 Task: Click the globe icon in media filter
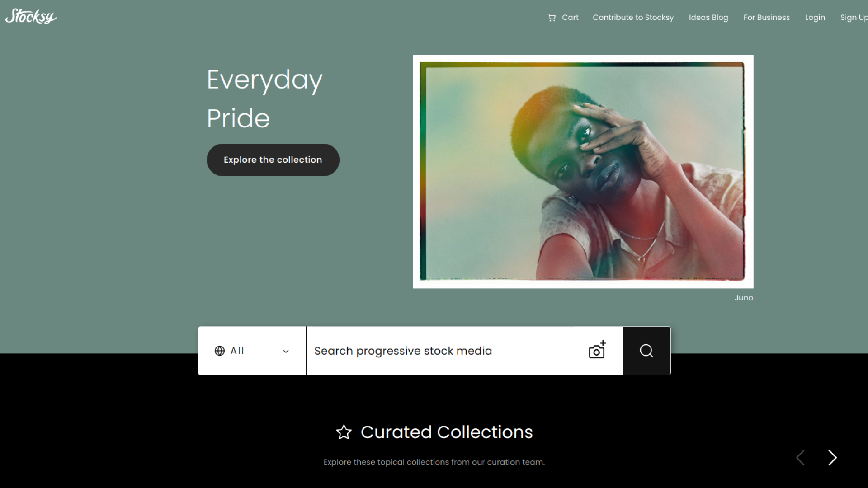pyautogui.click(x=220, y=351)
